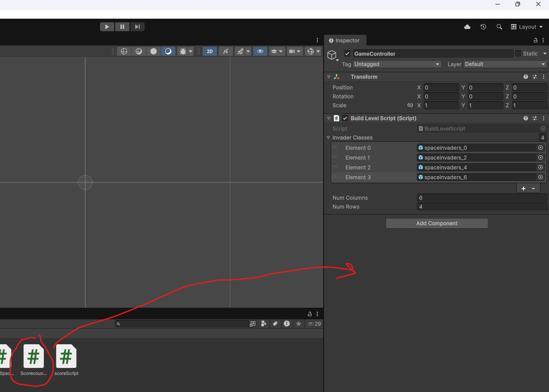Disable the GameController active checkbox
Viewport: 549px width, 392px height.
pos(347,54)
